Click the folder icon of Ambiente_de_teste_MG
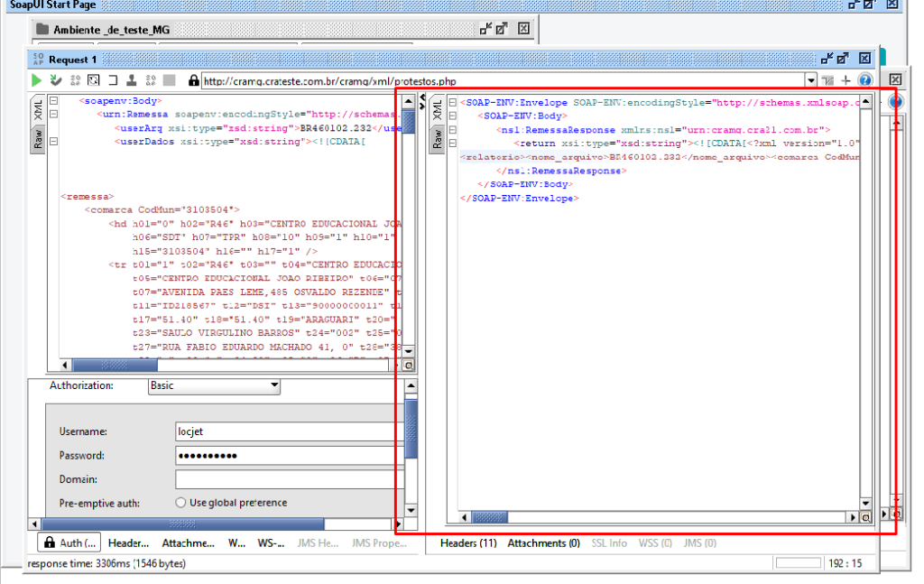Image resolution: width=924 pixels, height=584 pixels. [x=41, y=30]
